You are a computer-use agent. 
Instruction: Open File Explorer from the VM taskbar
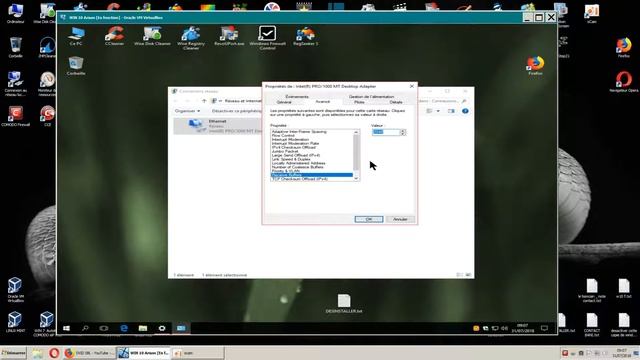143,328
